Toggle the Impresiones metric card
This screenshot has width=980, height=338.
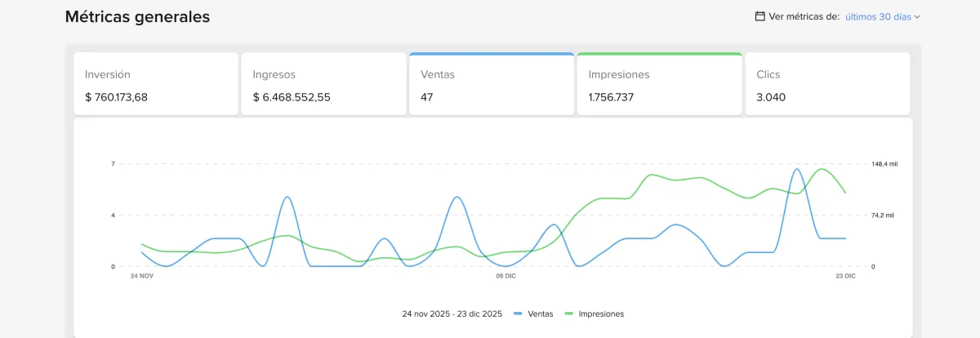coord(659,84)
